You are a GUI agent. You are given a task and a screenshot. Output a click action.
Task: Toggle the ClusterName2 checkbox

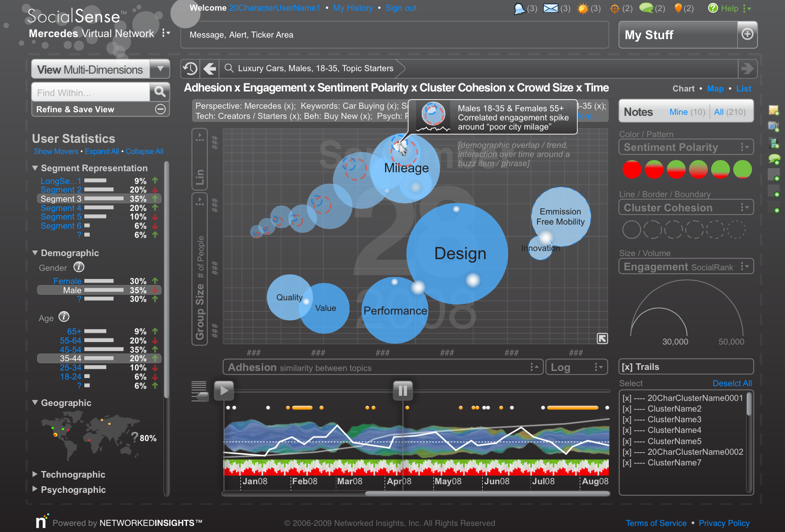pos(627,409)
